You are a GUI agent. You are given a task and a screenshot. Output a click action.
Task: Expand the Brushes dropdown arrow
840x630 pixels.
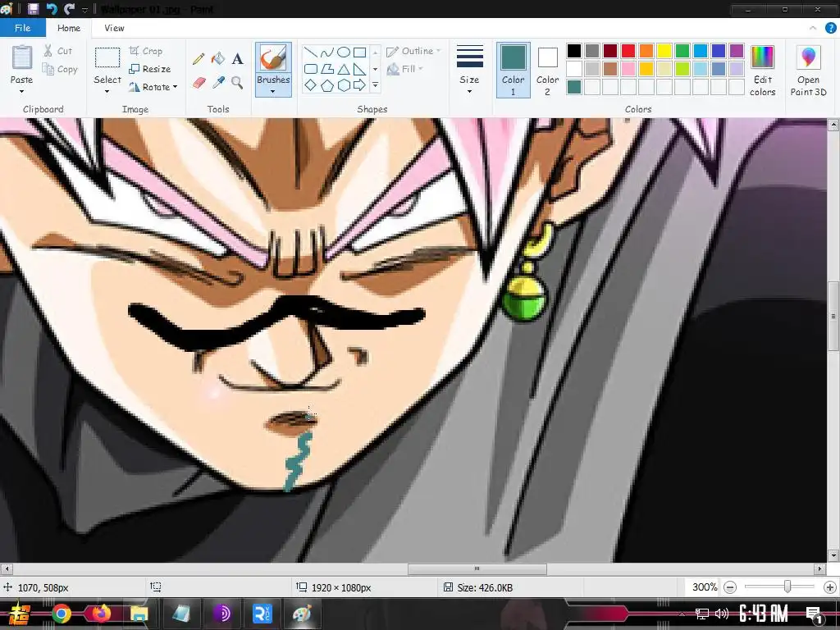[x=273, y=92]
